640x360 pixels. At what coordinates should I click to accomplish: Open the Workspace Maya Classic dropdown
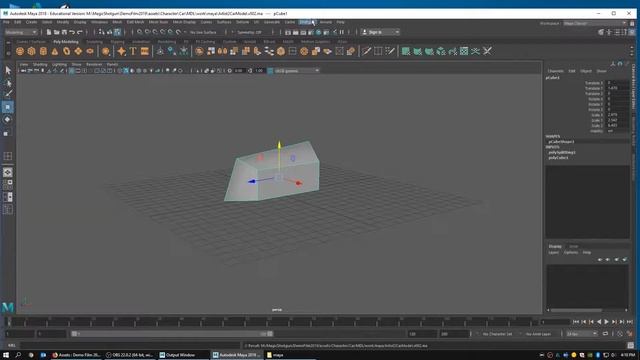[595, 23]
